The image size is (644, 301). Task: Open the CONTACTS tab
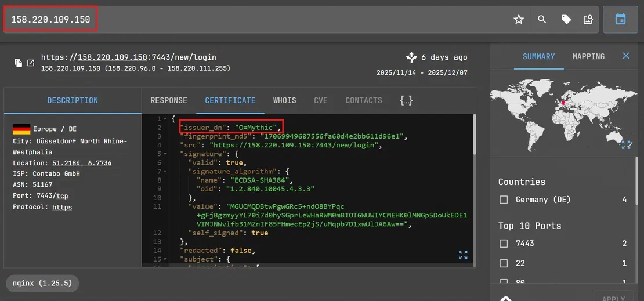coord(363,100)
